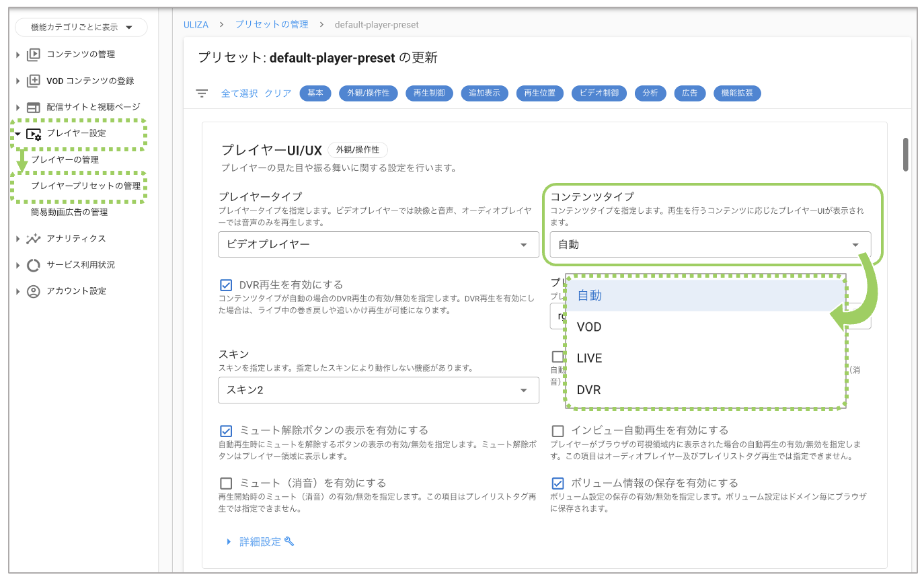Toggle the 基本 filter chip
The image size is (924, 581).
(315, 93)
